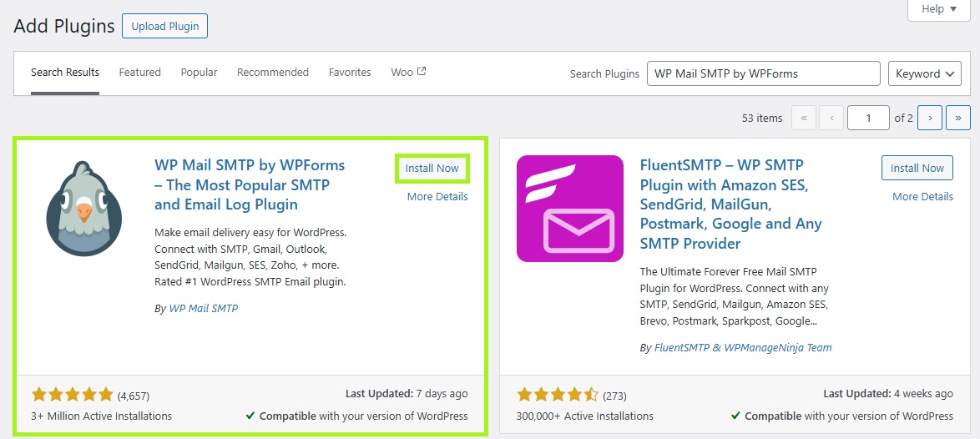This screenshot has height=439, width=980.
Task: Go to next page of results
Action: [931, 118]
